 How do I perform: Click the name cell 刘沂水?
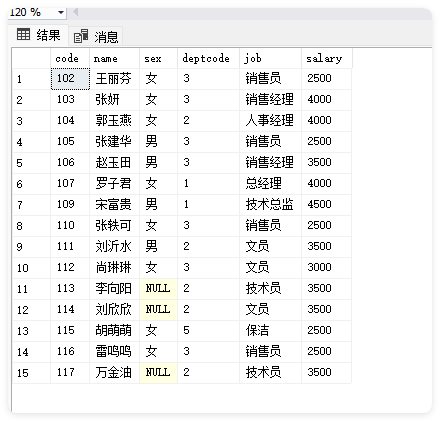point(114,247)
